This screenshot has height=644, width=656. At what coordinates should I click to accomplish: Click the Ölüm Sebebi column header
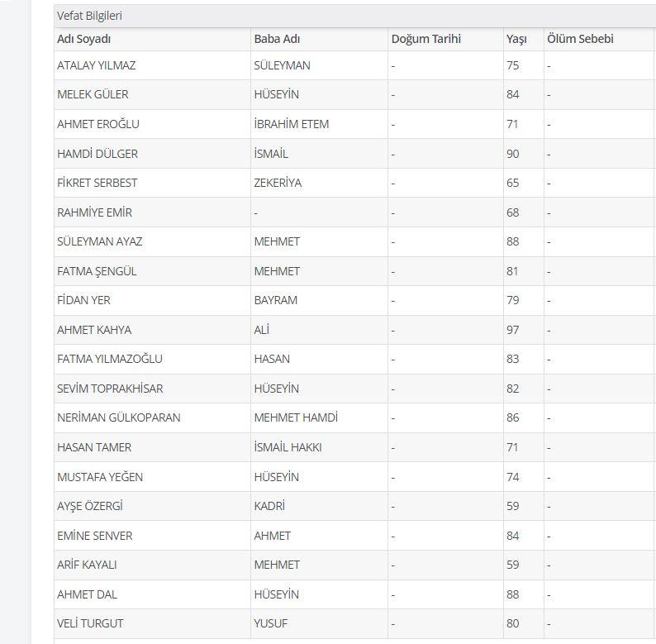pyautogui.click(x=580, y=39)
